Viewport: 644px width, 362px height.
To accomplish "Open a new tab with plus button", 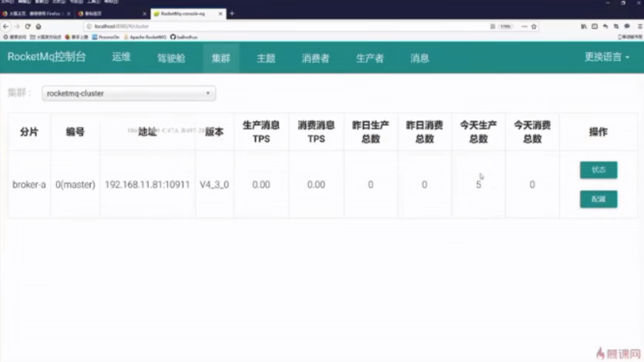I will click(232, 14).
